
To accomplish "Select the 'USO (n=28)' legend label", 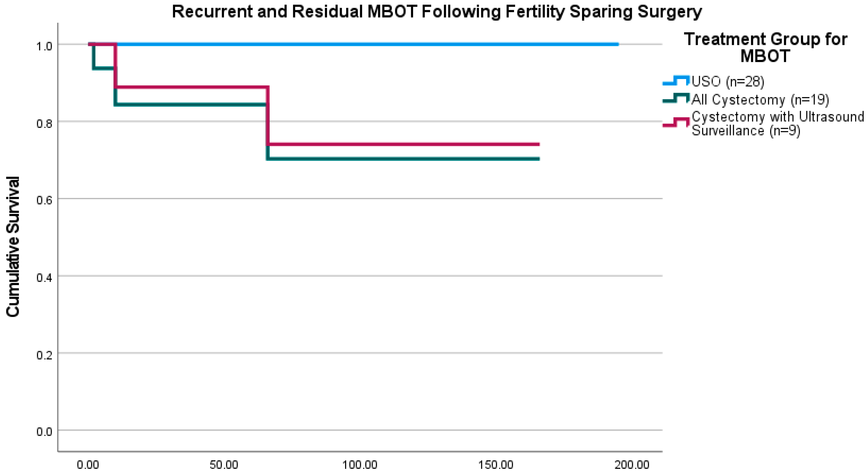I will [728, 82].
